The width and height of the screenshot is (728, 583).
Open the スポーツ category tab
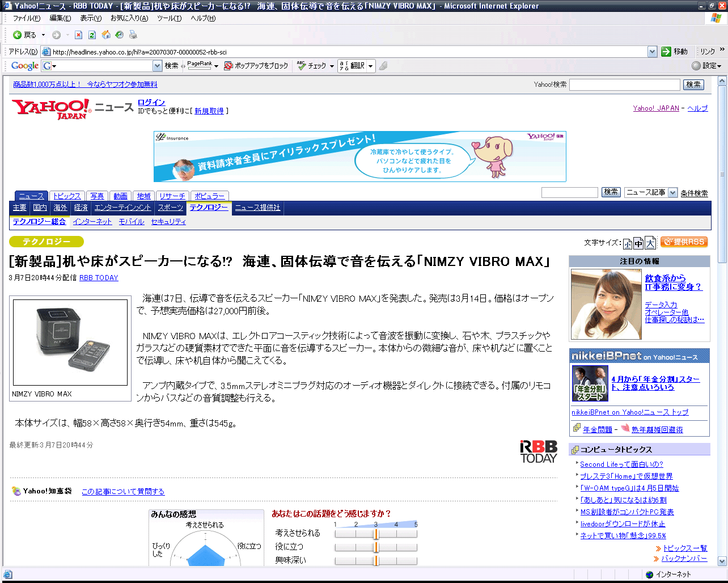click(171, 208)
